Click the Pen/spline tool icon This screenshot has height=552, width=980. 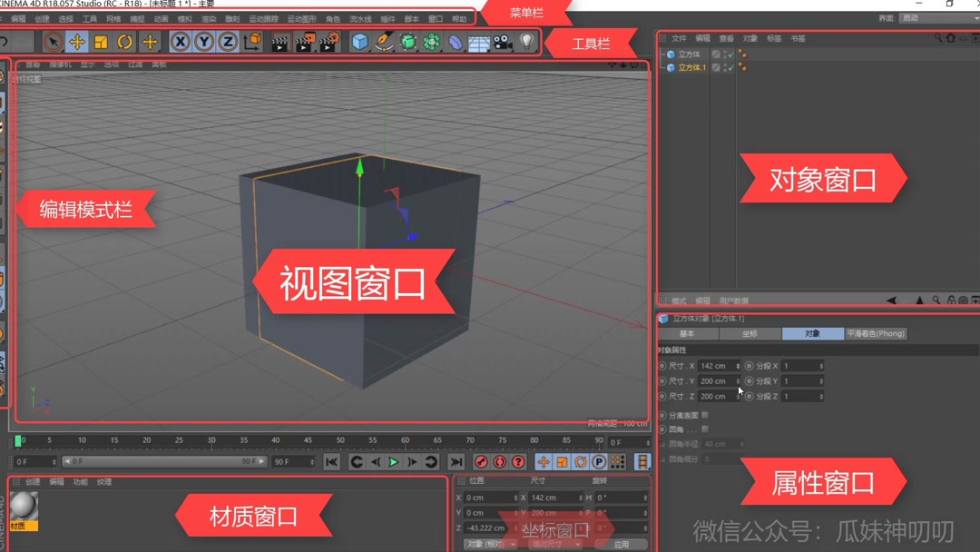(384, 42)
